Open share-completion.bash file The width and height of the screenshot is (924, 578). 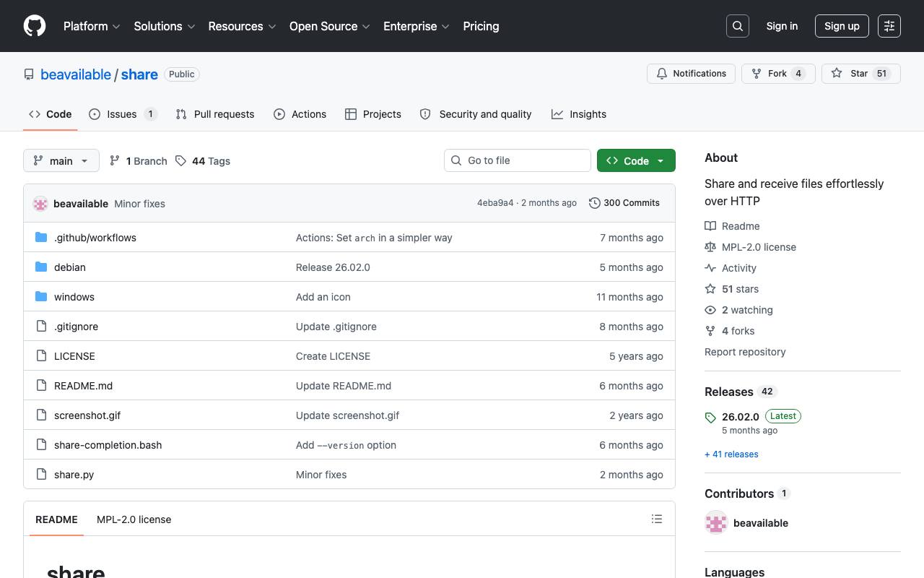(x=108, y=445)
